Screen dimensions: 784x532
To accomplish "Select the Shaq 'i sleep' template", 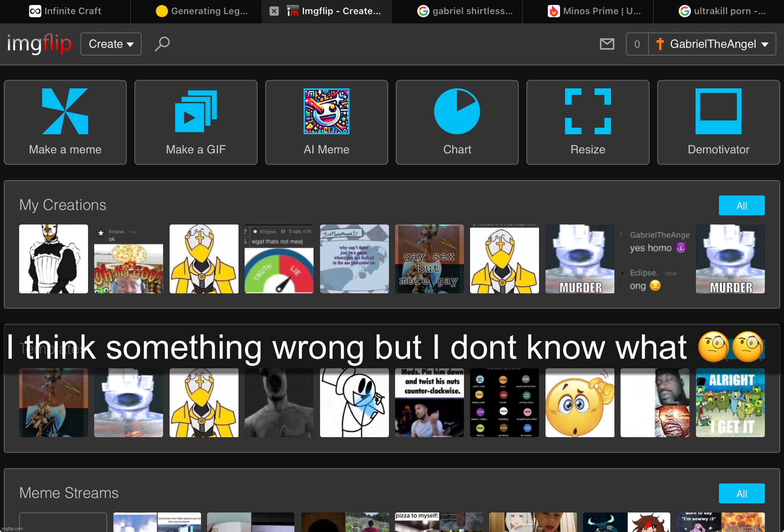I will coord(655,403).
